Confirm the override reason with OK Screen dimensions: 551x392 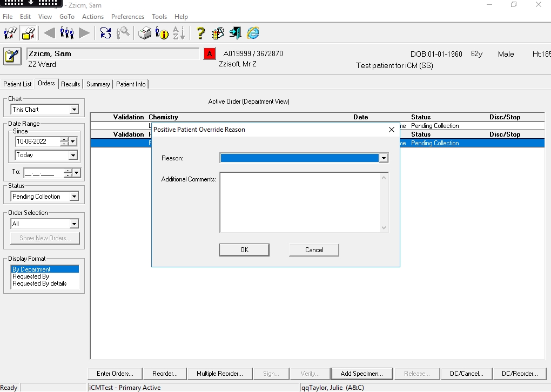244,250
